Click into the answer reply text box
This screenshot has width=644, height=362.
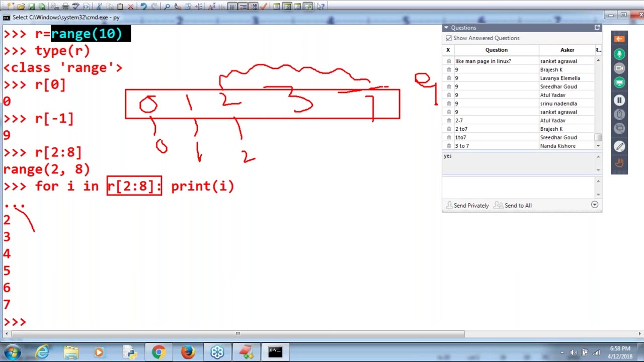tap(519, 187)
